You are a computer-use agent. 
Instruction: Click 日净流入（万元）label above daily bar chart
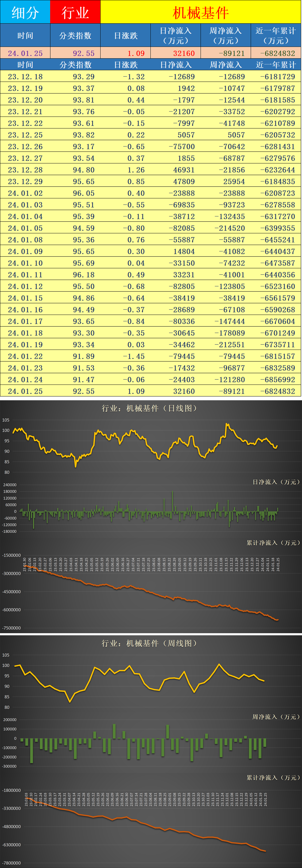pyautogui.click(x=276, y=482)
